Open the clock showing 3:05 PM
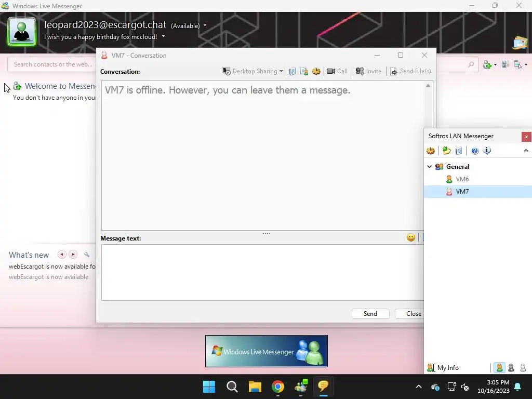The image size is (532, 399). (x=494, y=387)
